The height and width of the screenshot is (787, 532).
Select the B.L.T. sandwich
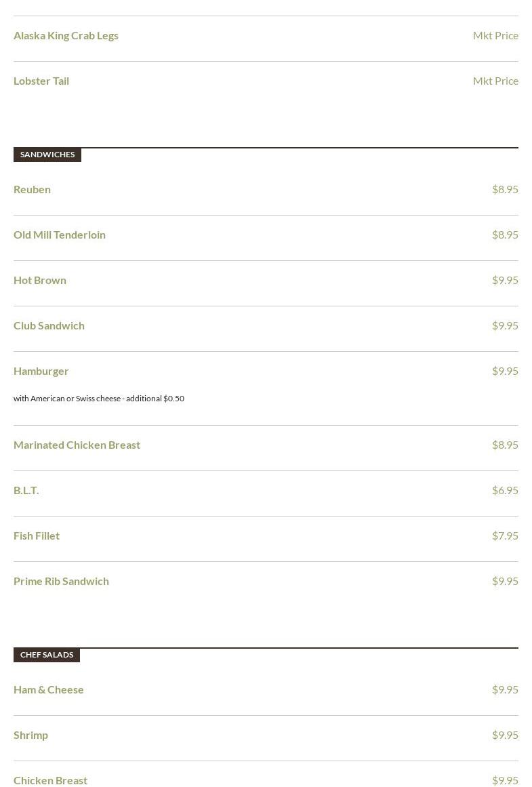pyautogui.click(x=26, y=490)
